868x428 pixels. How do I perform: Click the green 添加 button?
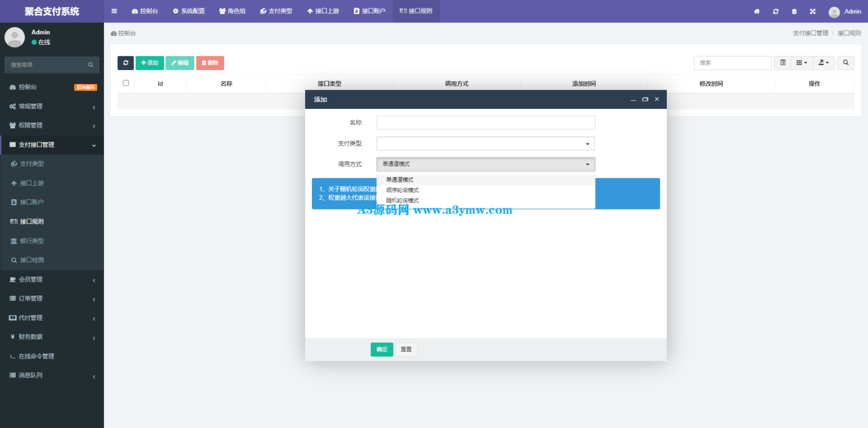click(150, 63)
